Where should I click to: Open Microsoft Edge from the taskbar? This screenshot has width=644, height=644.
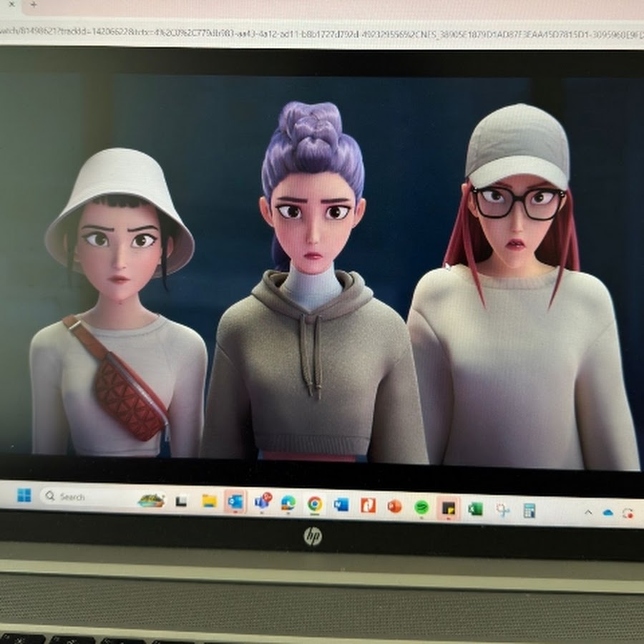[x=288, y=503]
